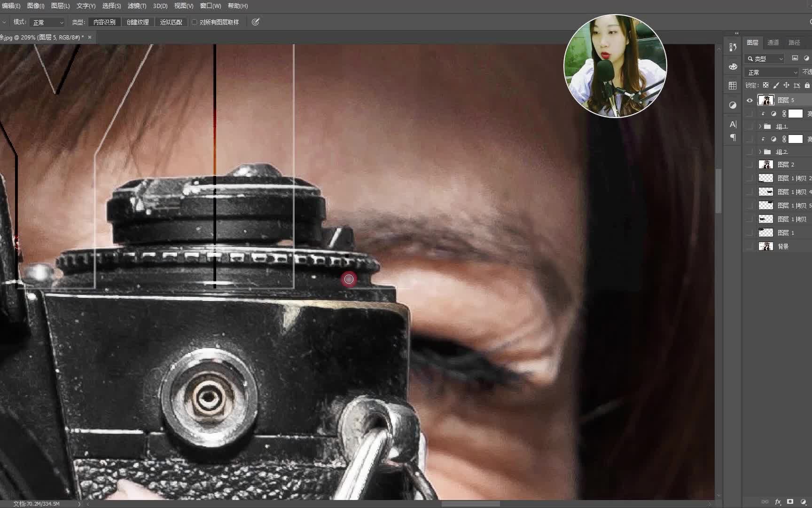Expand the 组 2 group
Image resolution: width=812 pixels, height=508 pixels.
760,151
